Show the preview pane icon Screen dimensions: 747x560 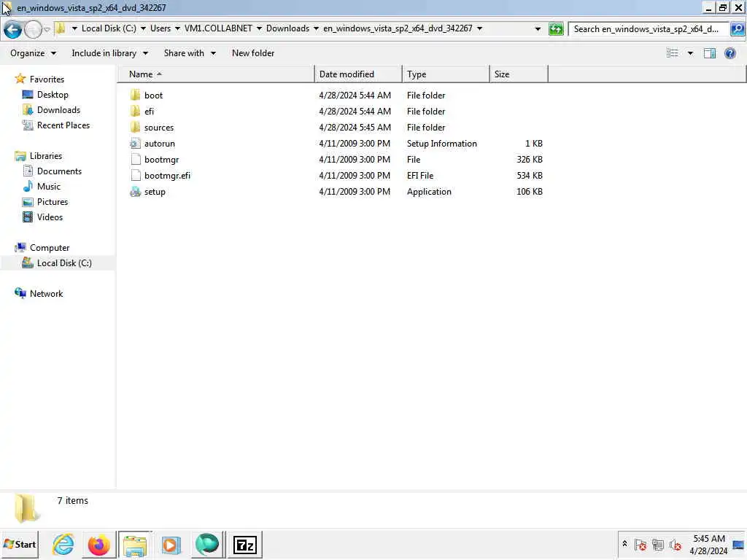[x=709, y=53]
